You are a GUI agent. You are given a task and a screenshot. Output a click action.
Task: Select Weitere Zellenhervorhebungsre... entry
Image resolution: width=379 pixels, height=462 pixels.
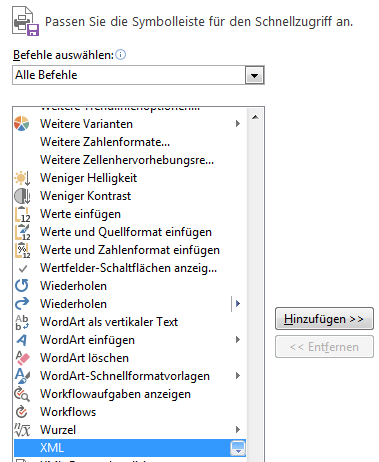pos(130,160)
